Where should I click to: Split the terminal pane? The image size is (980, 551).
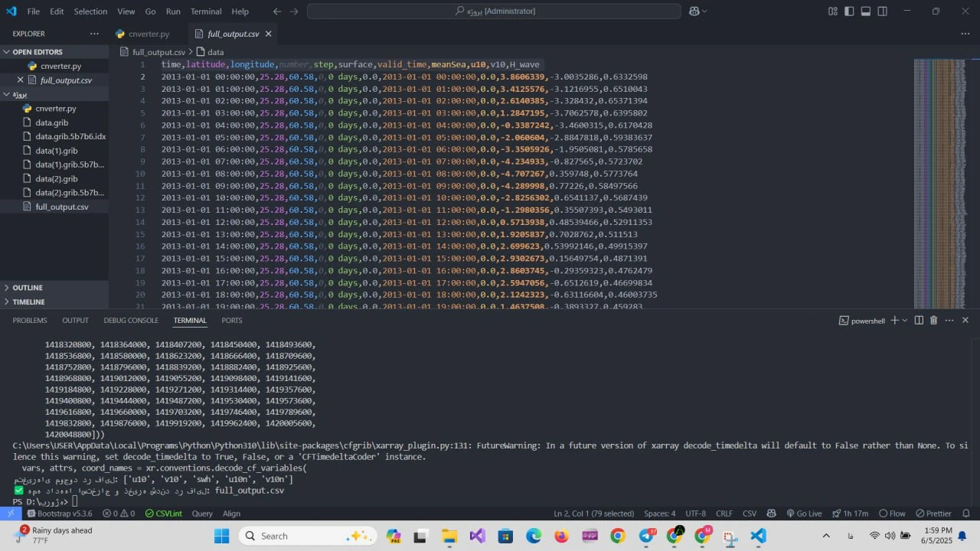[919, 321]
